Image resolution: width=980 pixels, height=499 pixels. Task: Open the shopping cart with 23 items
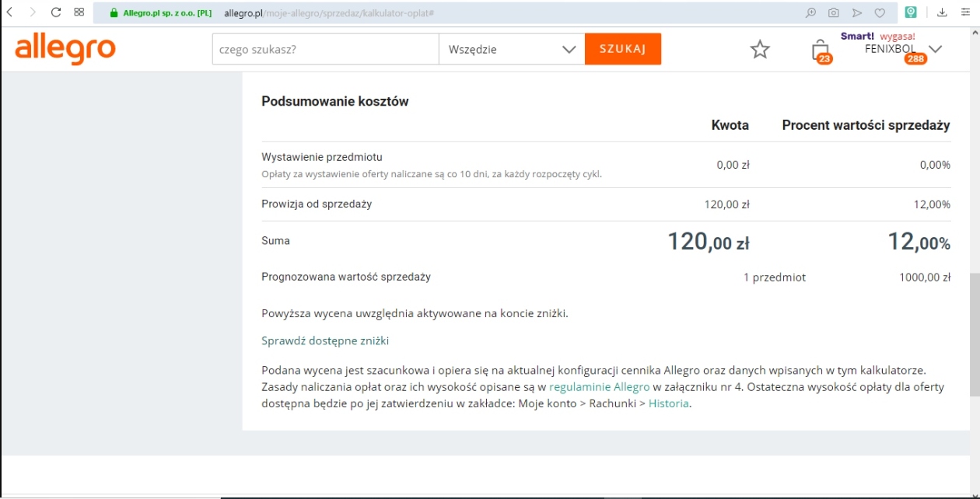[821, 51]
